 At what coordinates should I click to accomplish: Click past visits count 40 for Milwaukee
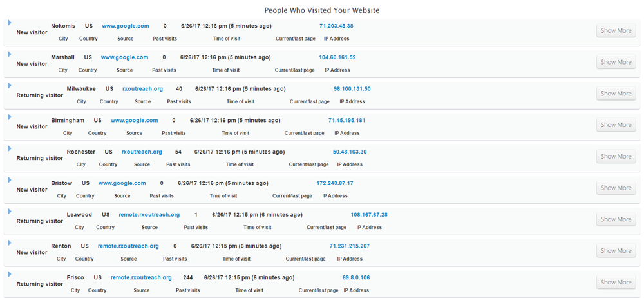(x=178, y=89)
